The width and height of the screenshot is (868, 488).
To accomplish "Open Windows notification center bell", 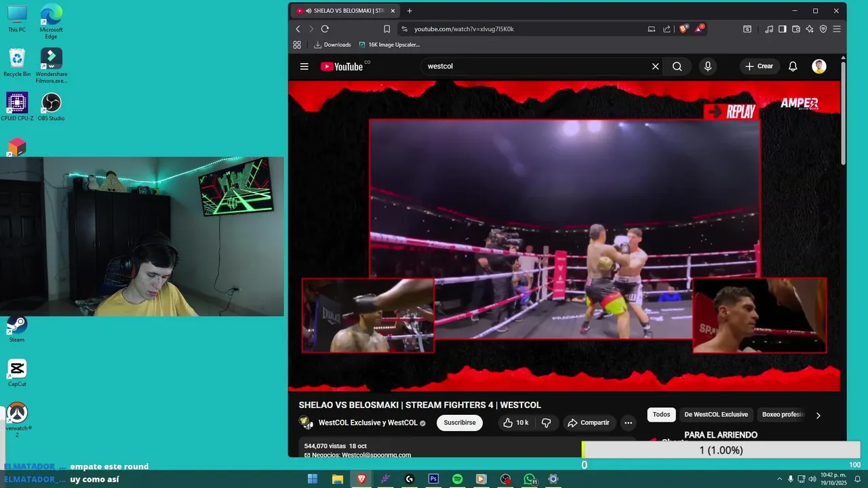I will click(857, 479).
